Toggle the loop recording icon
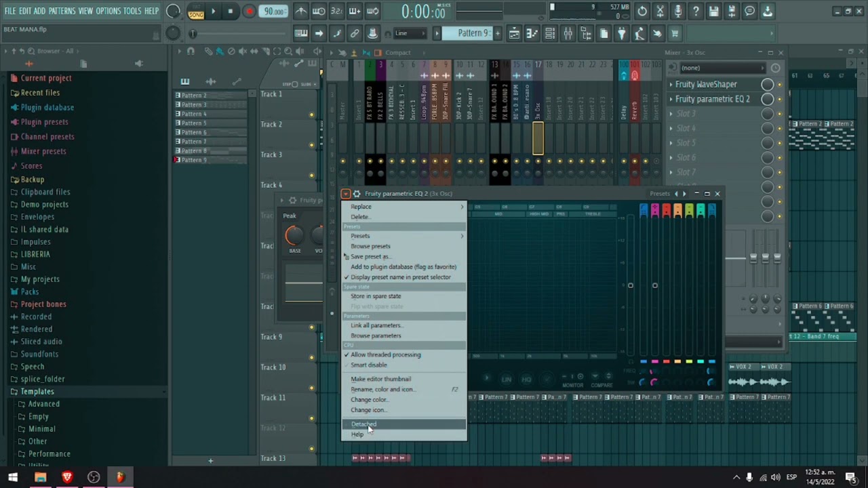868x488 pixels. tap(372, 11)
